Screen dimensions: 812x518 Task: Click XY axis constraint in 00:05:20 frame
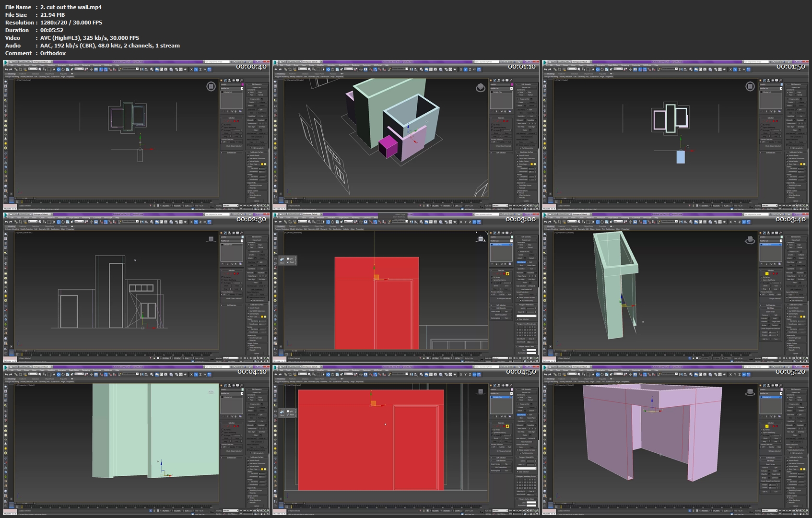[x=744, y=375]
